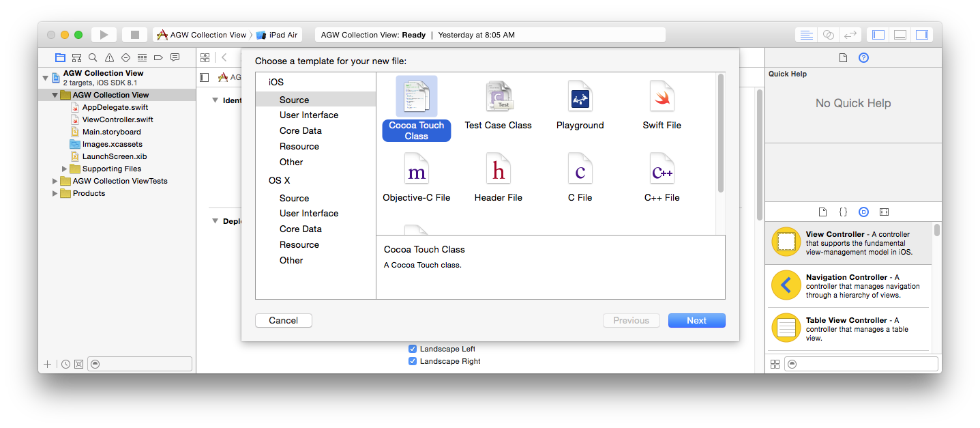Select the Objective-C File template
The image size is (980, 428).
(x=416, y=177)
